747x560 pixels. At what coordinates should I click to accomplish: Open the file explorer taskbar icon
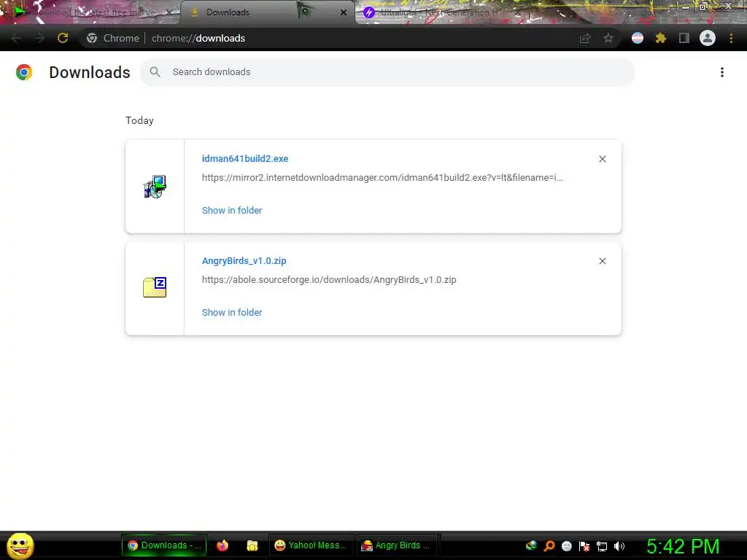coord(252,545)
